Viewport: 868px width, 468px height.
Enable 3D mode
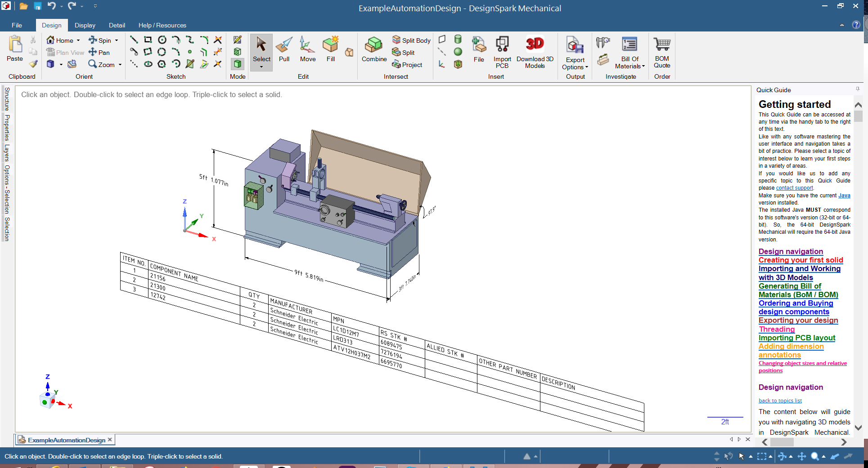[238, 64]
